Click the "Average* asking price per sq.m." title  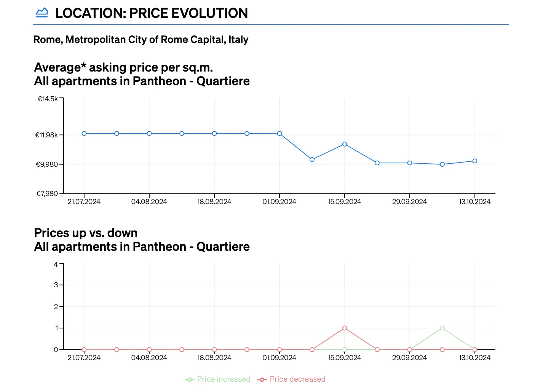tap(123, 67)
